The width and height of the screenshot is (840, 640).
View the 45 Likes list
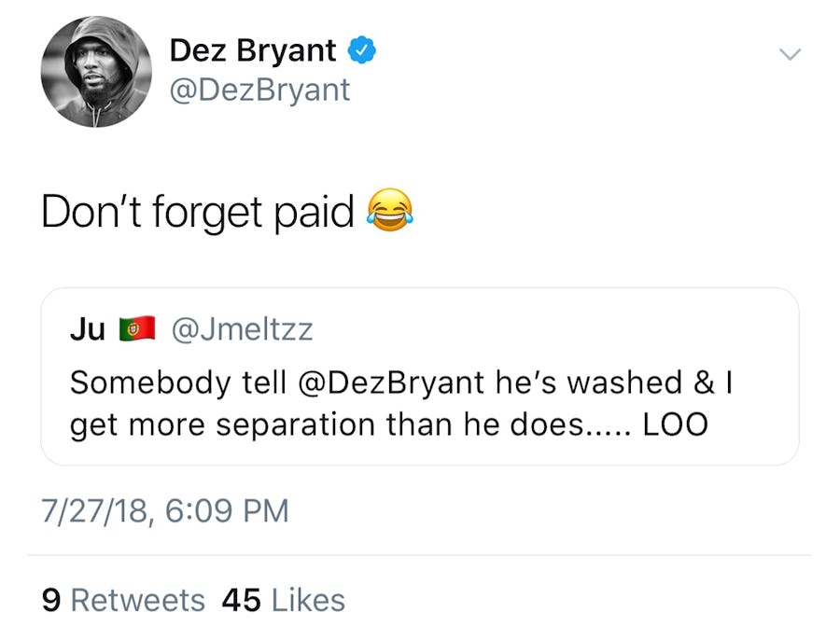click(284, 600)
